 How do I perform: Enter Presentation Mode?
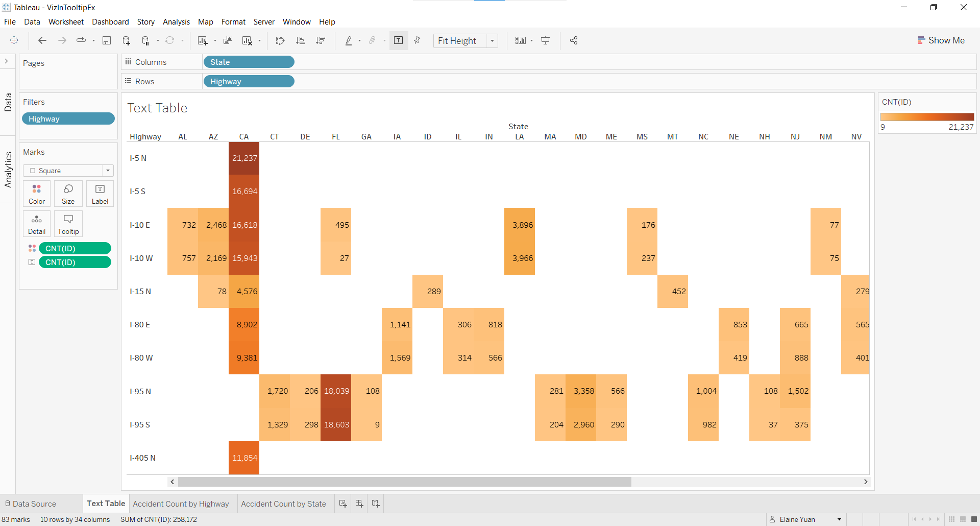click(546, 40)
